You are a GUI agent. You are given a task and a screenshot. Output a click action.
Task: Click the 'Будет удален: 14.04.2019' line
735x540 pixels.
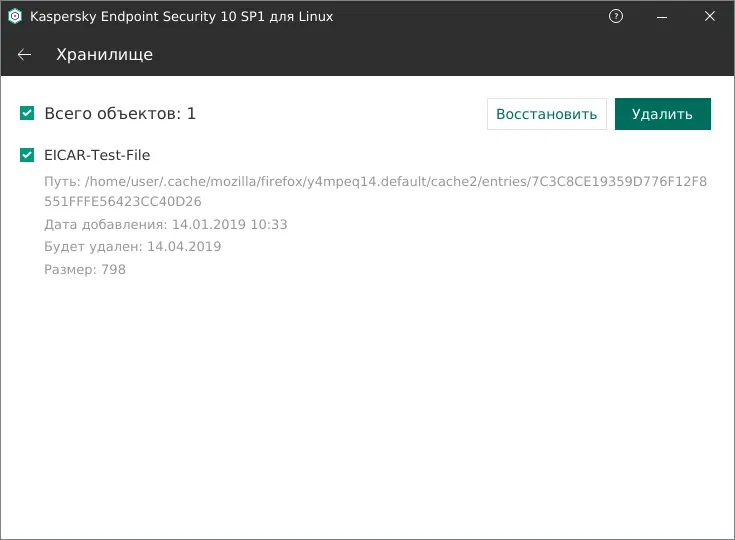133,246
